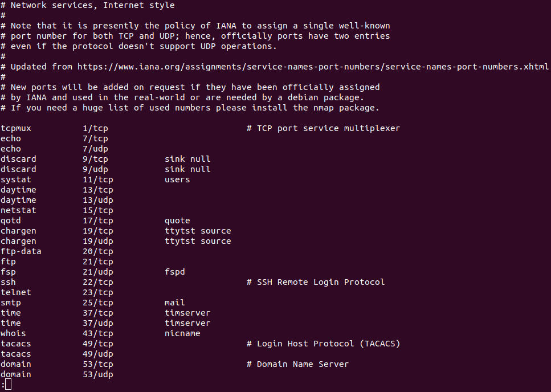Click the IANA service-names URL in the comments
Image resolution: width=551 pixels, height=392 pixels.
pos(313,67)
